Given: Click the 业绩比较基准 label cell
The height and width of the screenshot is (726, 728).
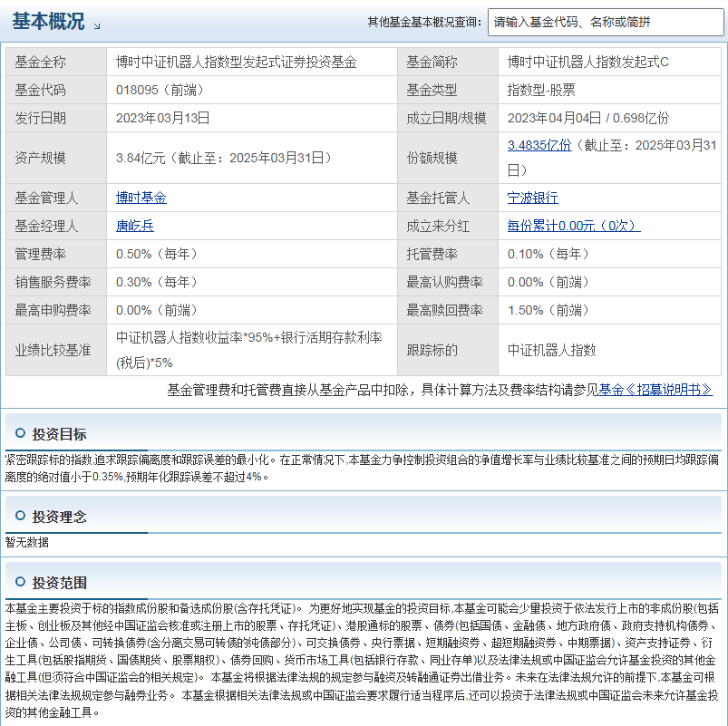Looking at the screenshot, I should [56, 350].
